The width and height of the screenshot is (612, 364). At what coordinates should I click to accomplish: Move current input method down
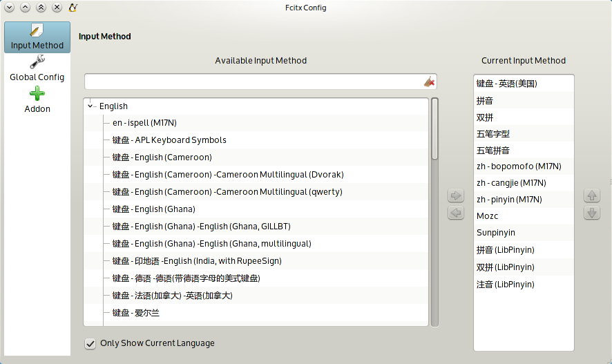[x=592, y=213]
